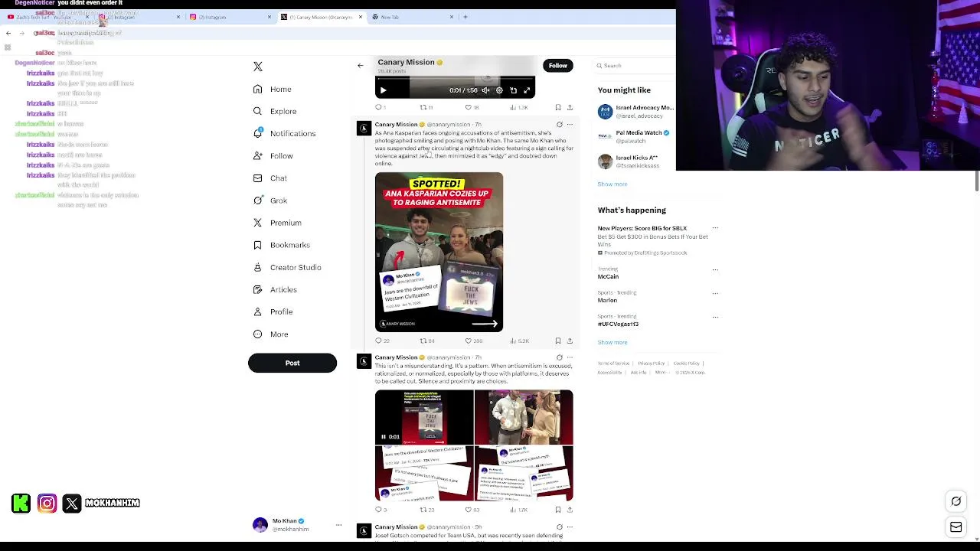Viewport: 980px width, 551px height.
Task: Open options for Marlon trend
Action: pos(715,293)
